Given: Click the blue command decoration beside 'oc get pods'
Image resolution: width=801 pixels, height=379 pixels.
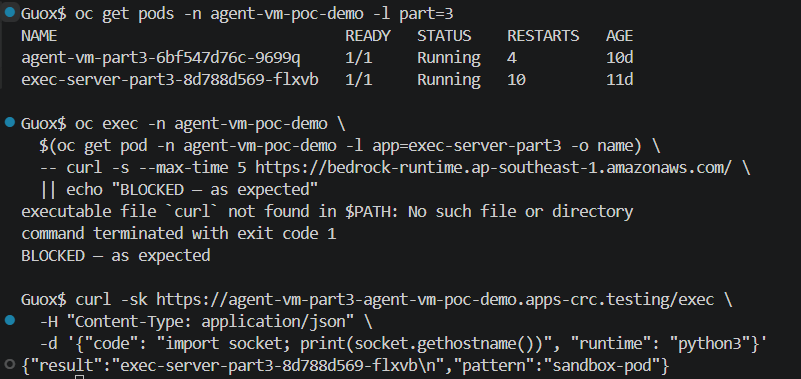Looking at the screenshot, I should [10, 12].
